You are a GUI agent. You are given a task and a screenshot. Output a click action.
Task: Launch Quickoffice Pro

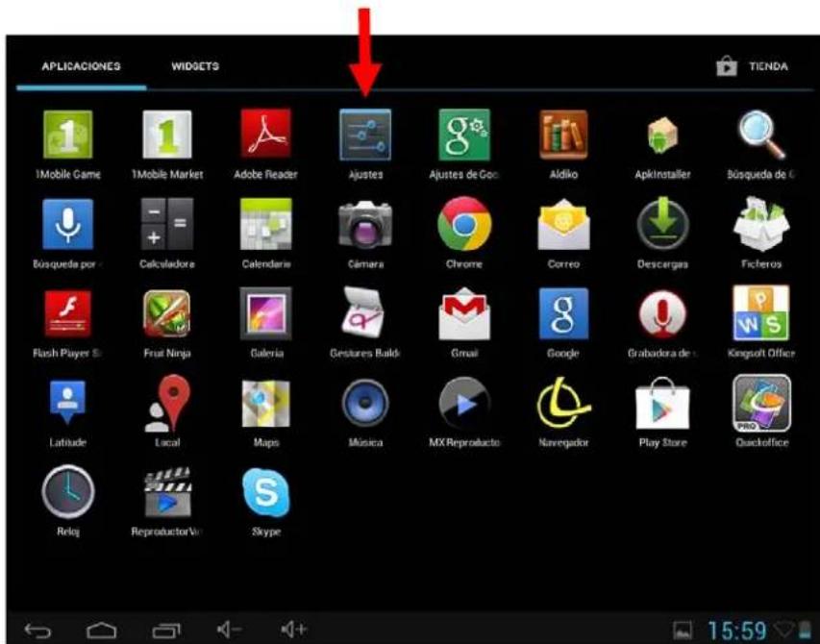coord(762,404)
